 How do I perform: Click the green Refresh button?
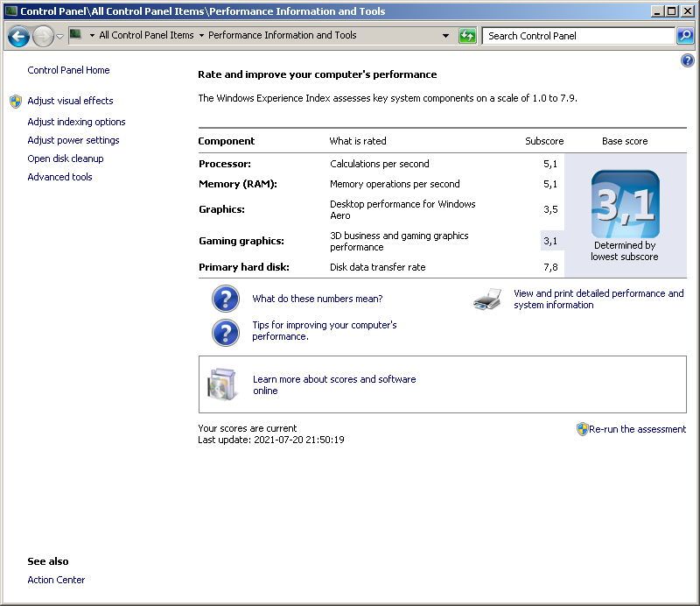coord(467,36)
